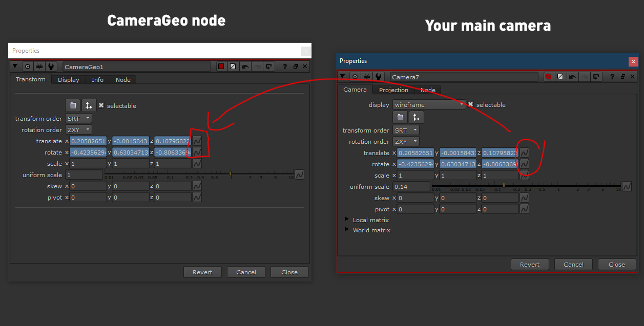Click the axis snap menu icon in CameraGeo1

[x=89, y=105]
